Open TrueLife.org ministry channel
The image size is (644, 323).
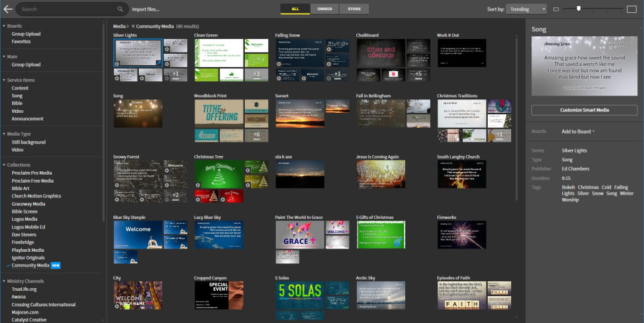pos(24,289)
